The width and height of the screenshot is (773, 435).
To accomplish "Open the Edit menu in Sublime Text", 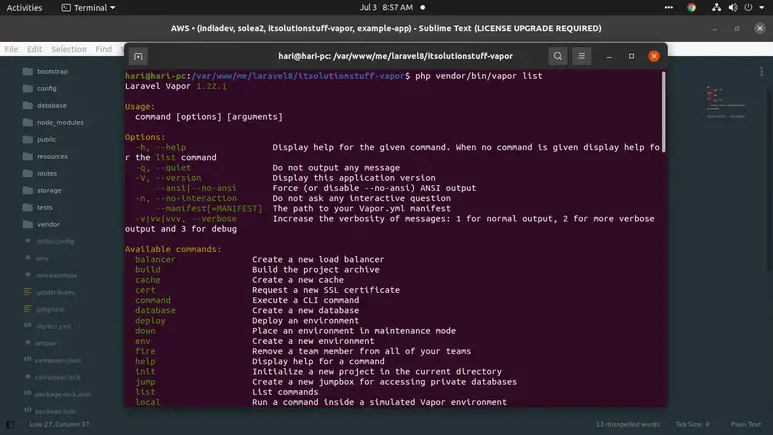I will coord(35,49).
